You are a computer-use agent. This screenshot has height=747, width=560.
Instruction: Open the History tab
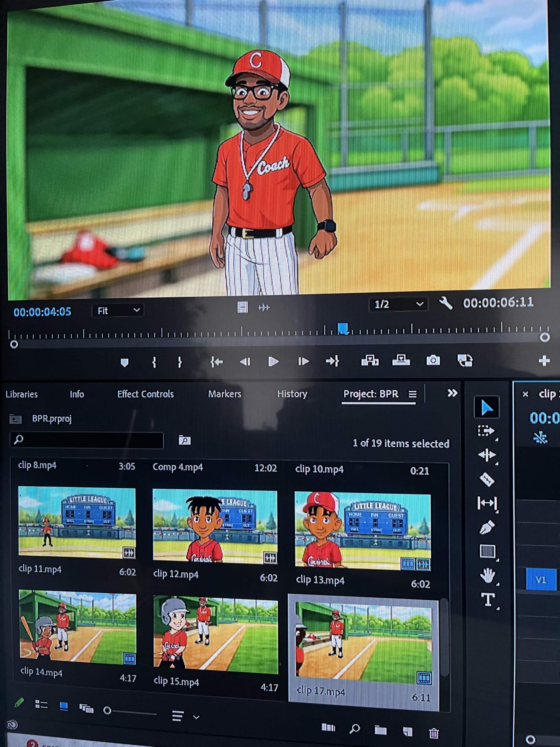(x=292, y=394)
